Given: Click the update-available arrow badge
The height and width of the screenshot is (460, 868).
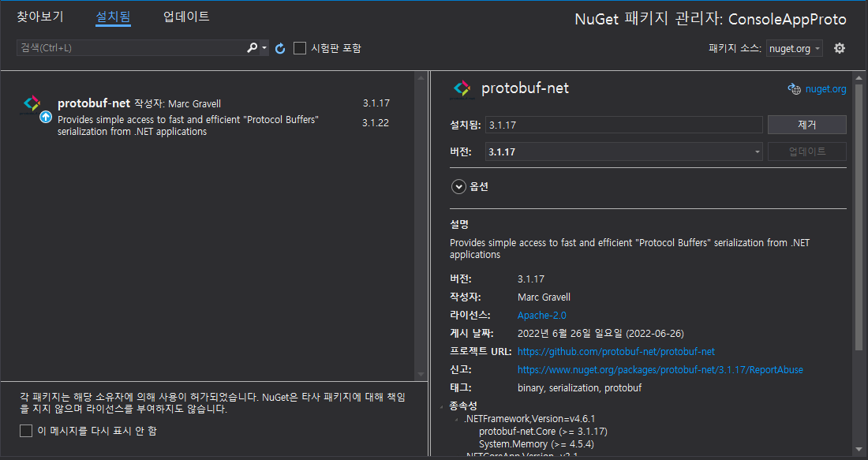Looking at the screenshot, I should point(46,118).
